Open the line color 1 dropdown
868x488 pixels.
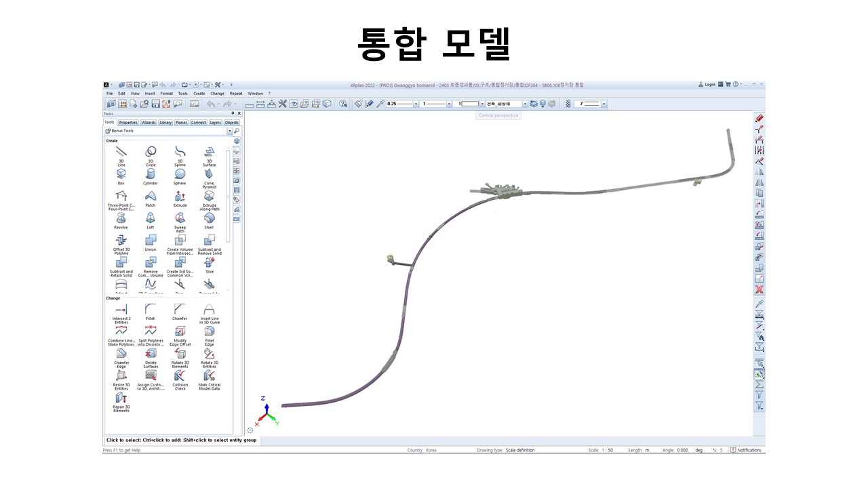(482, 104)
